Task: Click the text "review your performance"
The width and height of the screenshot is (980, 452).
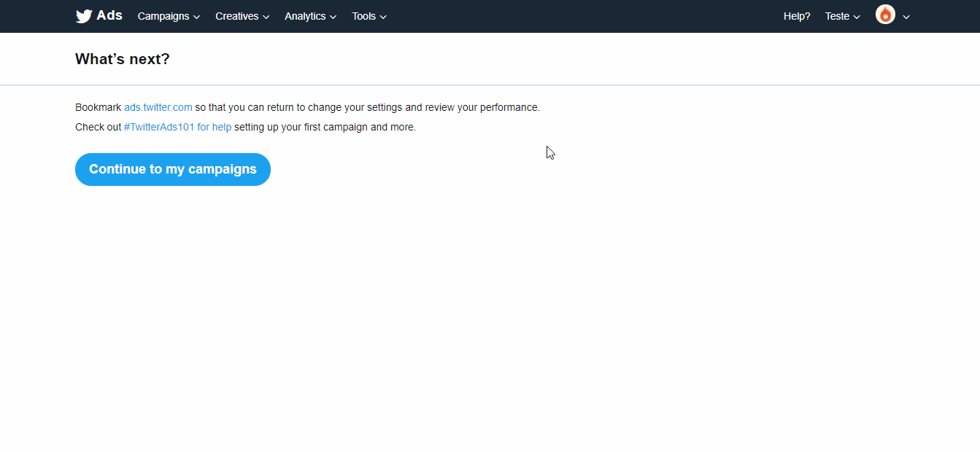Action: point(482,107)
